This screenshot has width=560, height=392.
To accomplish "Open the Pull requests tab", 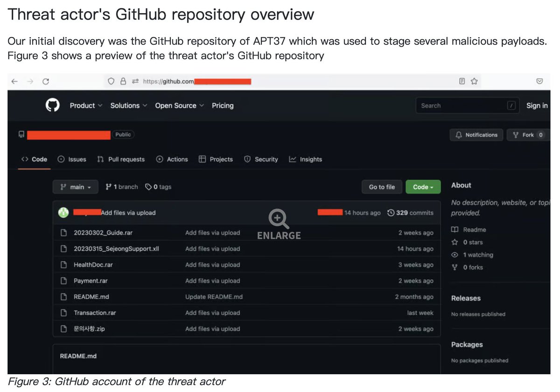I will [121, 159].
